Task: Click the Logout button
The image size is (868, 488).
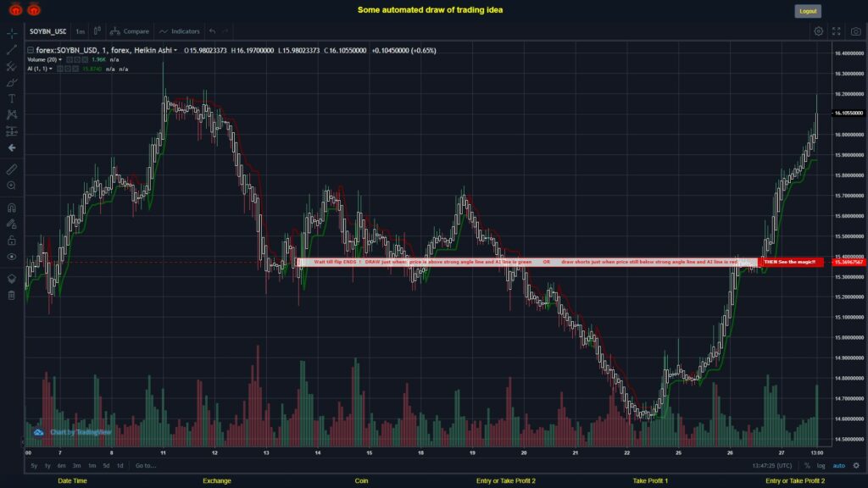Action: [808, 11]
